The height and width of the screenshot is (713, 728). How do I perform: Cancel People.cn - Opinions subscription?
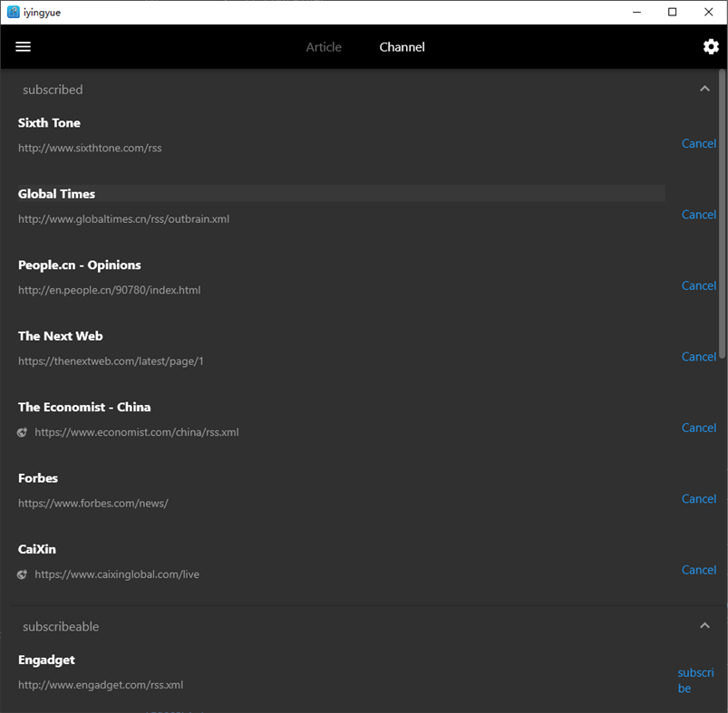699,285
